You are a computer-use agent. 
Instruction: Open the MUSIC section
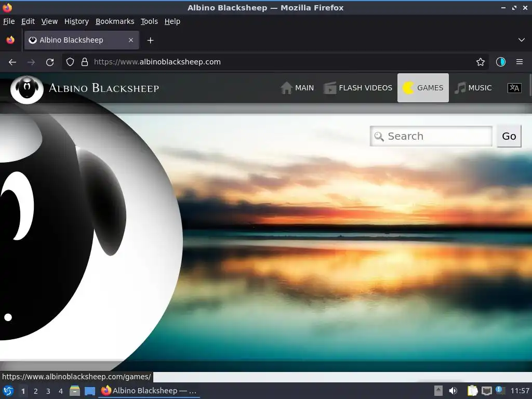473,88
